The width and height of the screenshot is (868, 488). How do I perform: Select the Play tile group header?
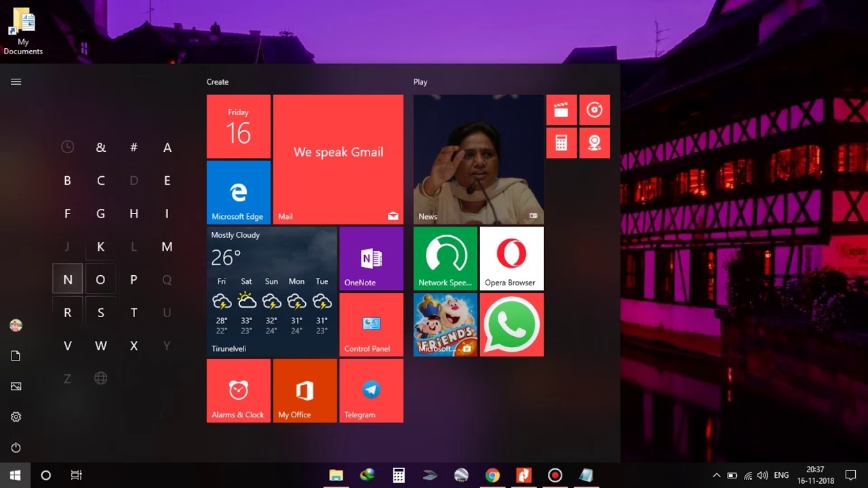(420, 82)
